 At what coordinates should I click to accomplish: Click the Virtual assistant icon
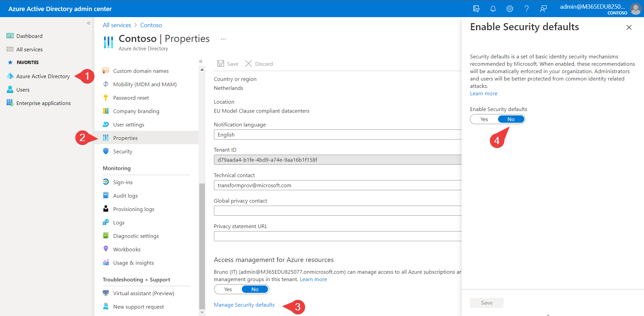pos(106,293)
